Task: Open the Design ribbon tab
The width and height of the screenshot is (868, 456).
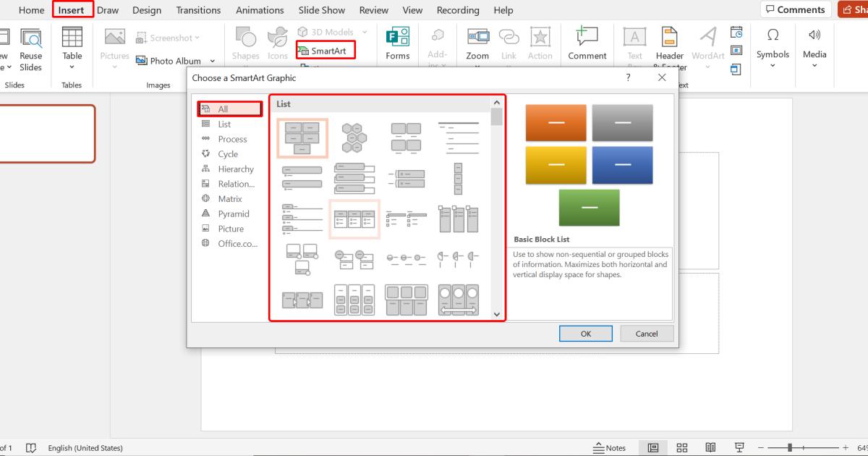Action: [x=147, y=9]
